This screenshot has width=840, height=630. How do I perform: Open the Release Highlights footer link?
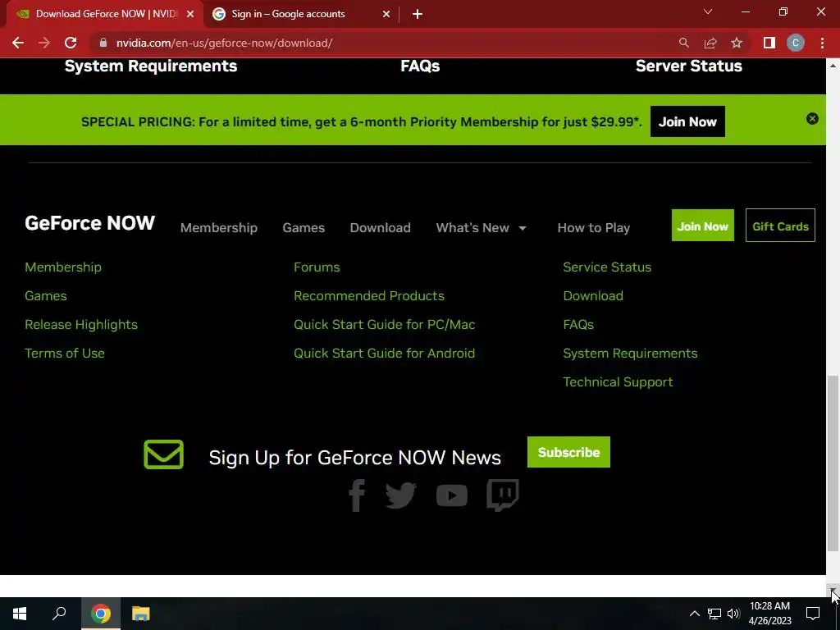pyautogui.click(x=81, y=325)
